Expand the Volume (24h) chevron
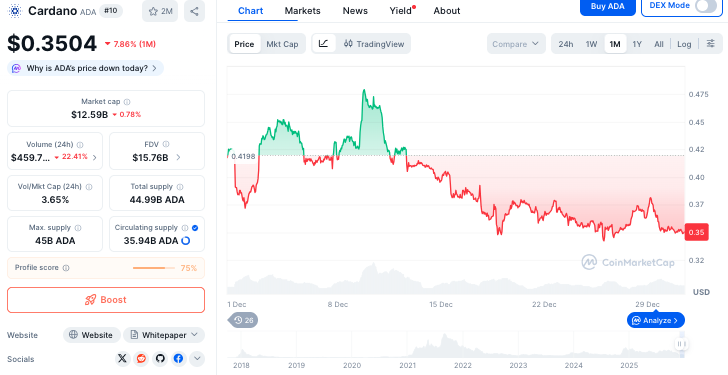The image size is (728, 375). [x=95, y=158]
